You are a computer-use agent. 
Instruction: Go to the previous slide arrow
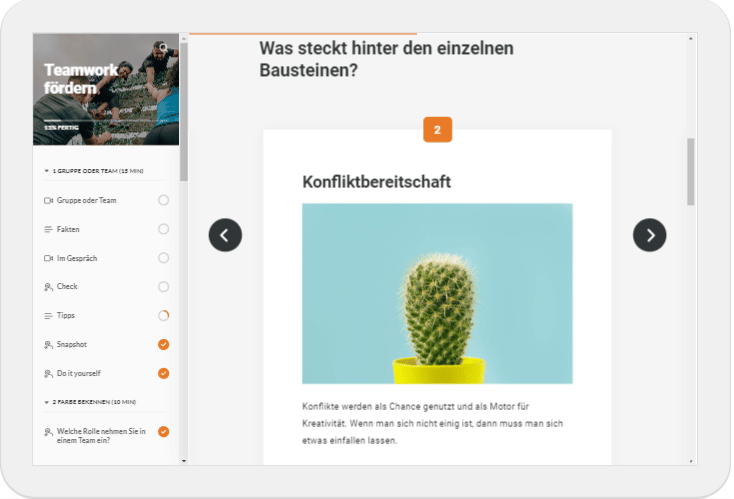click(x=225, y=235)
